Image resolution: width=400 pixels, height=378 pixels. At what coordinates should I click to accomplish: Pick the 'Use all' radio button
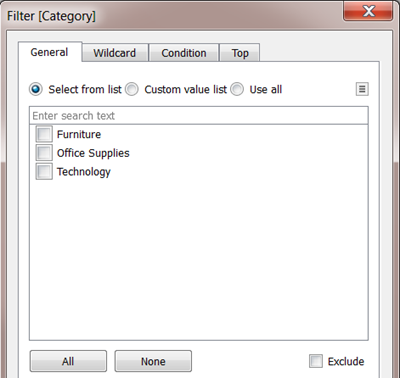point(237,89)
